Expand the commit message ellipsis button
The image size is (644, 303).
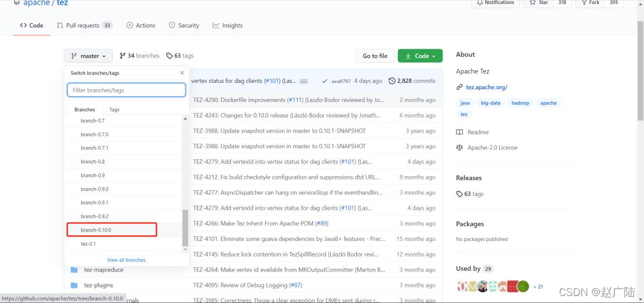point(303,82)
